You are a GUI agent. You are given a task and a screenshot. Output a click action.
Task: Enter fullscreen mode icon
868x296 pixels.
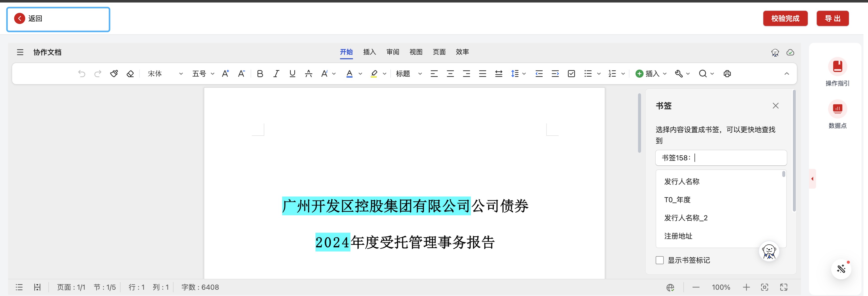[784, 287]
